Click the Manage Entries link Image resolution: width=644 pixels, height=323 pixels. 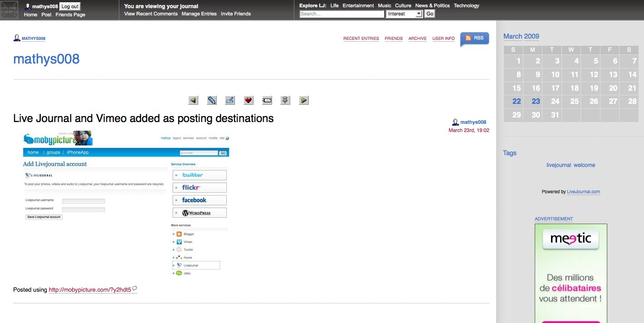(199, 14)
